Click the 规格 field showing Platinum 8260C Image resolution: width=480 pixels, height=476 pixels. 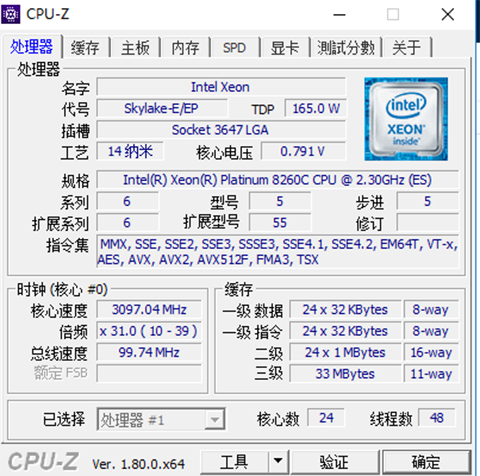pos(277,180)
